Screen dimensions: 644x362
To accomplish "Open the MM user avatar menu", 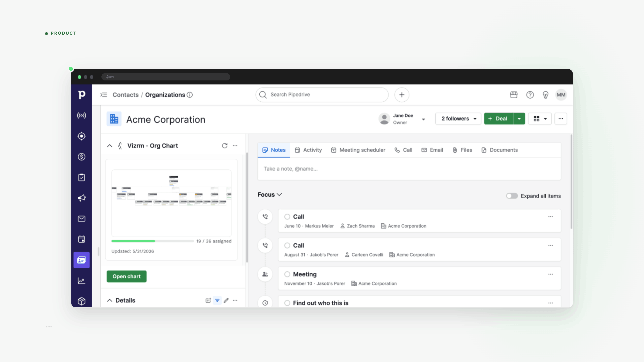I will [x=561, y=95].
